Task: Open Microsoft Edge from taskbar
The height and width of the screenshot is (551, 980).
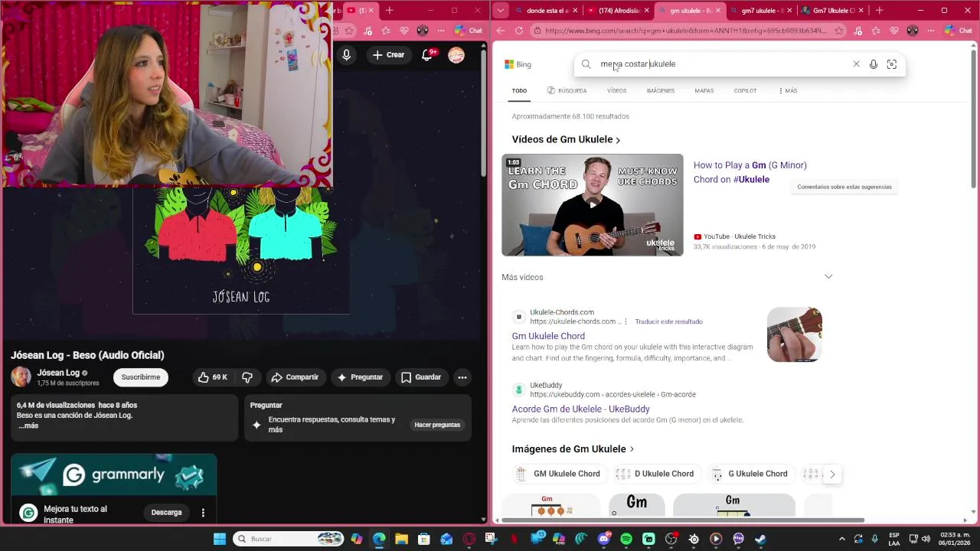Action: [379, 539]
